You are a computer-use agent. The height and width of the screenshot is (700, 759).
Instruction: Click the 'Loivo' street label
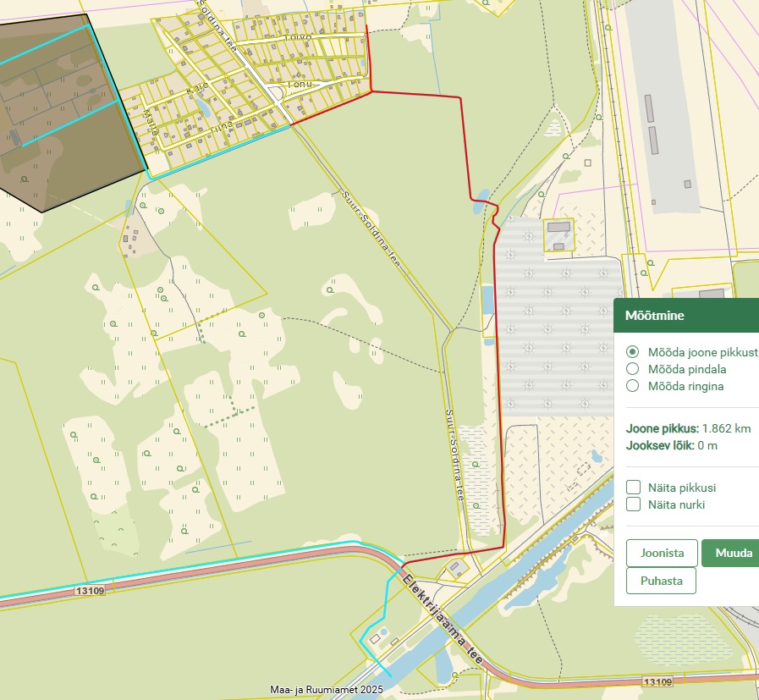pyautogui.click(x=298, y=37)
